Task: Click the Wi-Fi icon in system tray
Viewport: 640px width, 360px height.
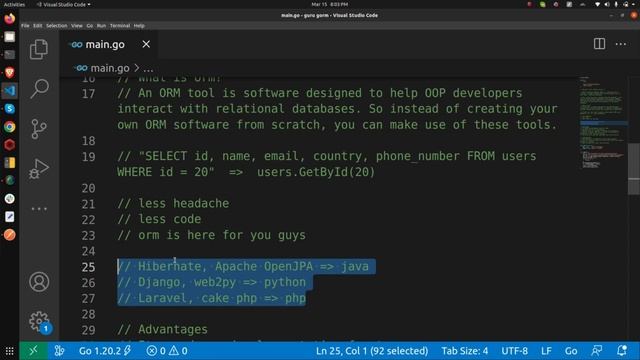Action: coord(598,4)
